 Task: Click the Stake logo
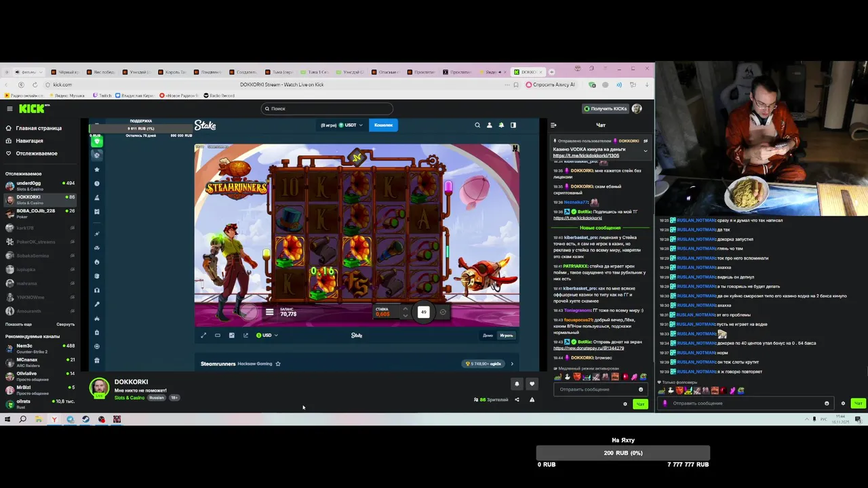point(205,125)
